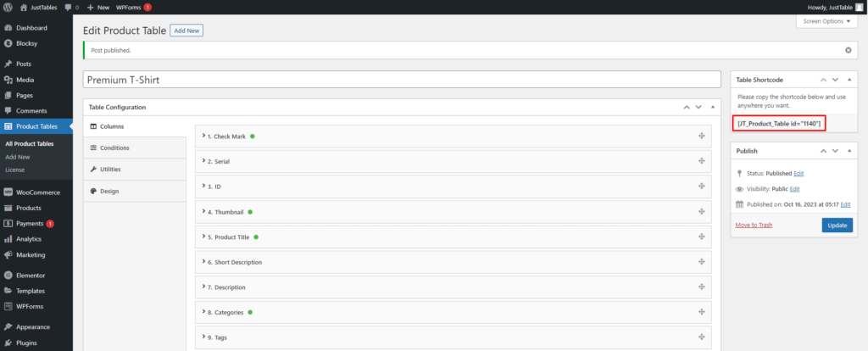Image resolution: width=868 pixels, height=351 pixels.
Task: Click drag handle icon for Thumbnail column
Action: pos(702,212)
